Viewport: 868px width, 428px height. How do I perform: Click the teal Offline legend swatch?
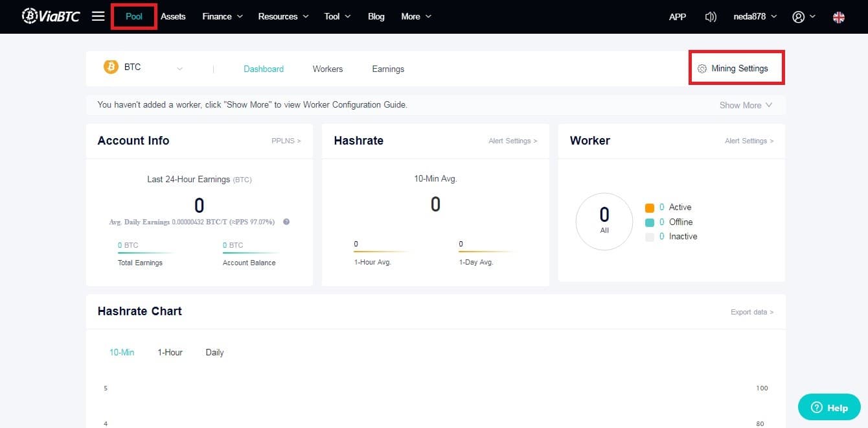click(650, 222)
